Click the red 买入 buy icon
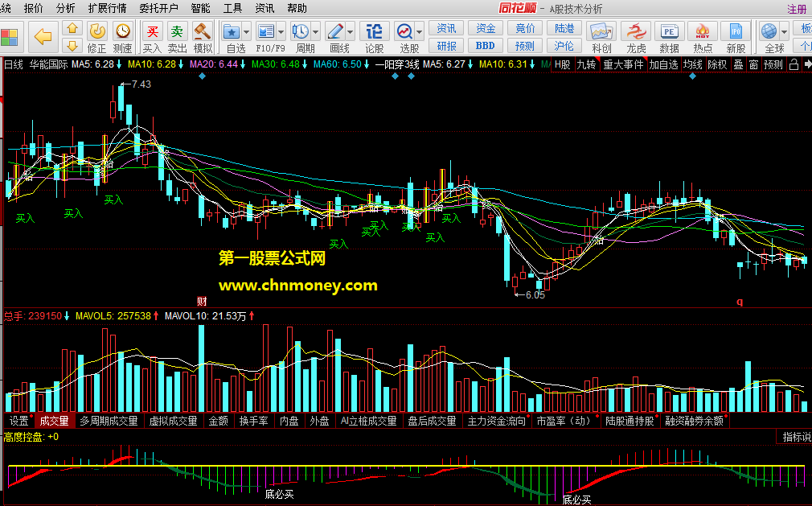This screenshot has width=812, height=506. pos(152,31)
